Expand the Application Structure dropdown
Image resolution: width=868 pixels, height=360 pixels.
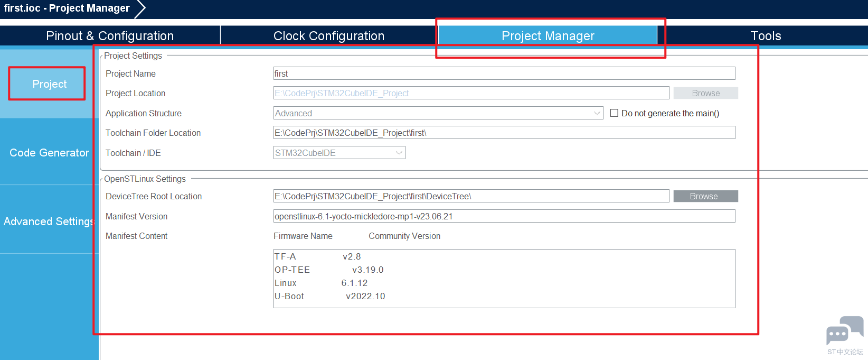tap(438, 113)
